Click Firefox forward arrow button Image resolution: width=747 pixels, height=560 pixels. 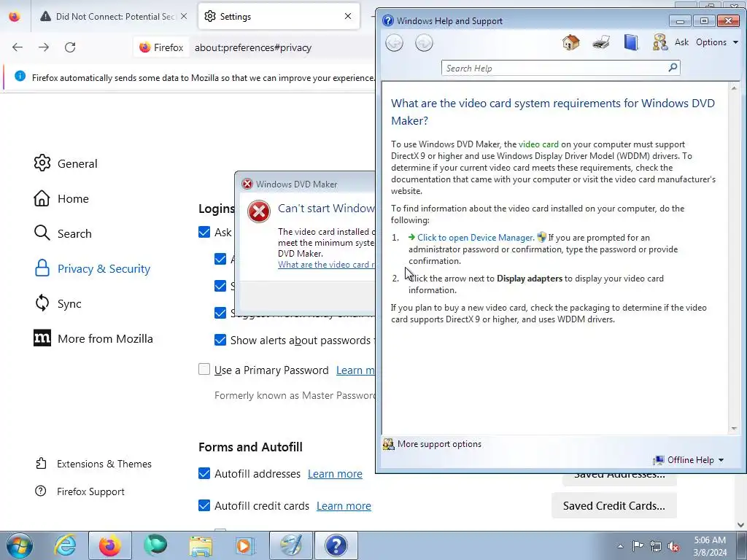44,47
